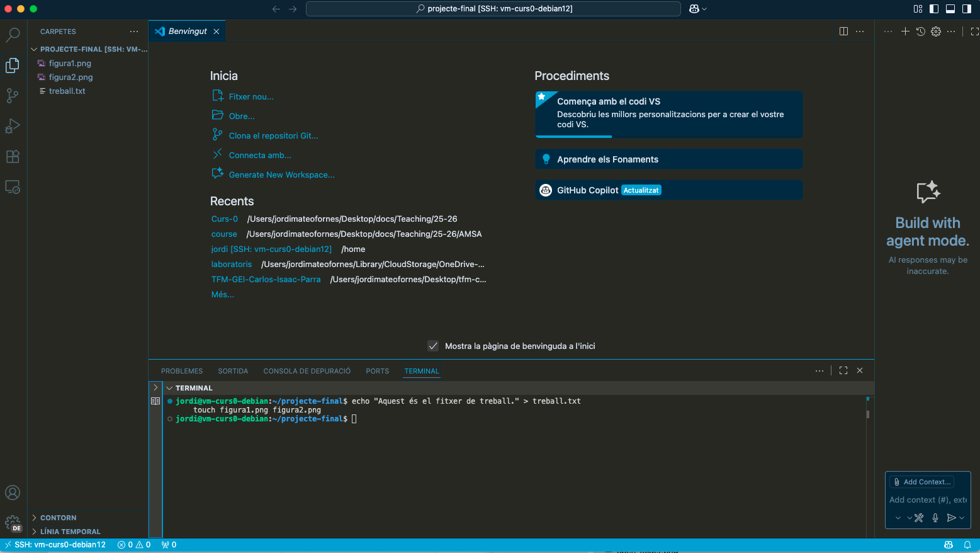Open the Accounts menu icon
This screenshot has width=980, height=553.
click(x=13, y=493)
